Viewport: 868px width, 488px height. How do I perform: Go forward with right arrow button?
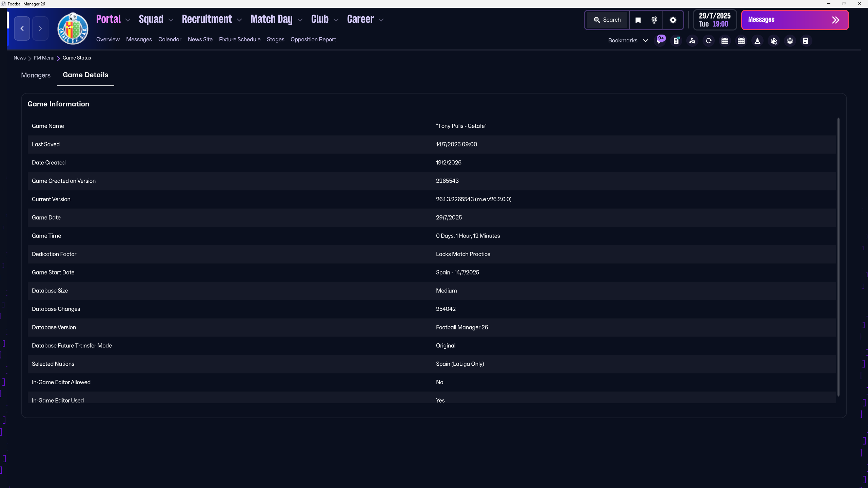(x=40, y=28)
